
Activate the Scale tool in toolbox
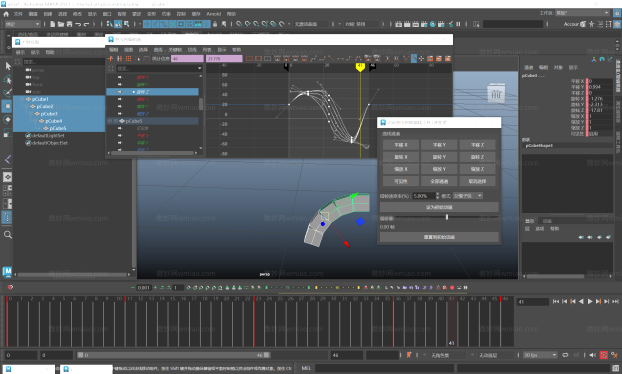(8, 133)
